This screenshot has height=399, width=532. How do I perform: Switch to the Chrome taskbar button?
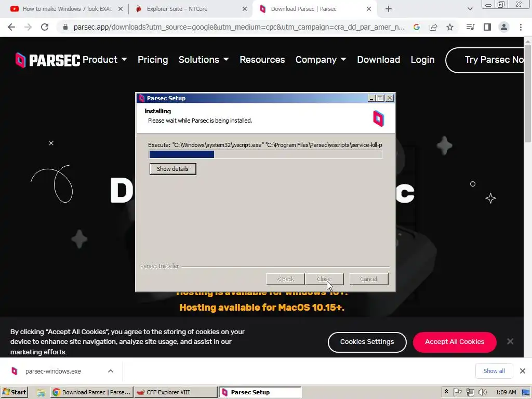[x=91, y=392]
